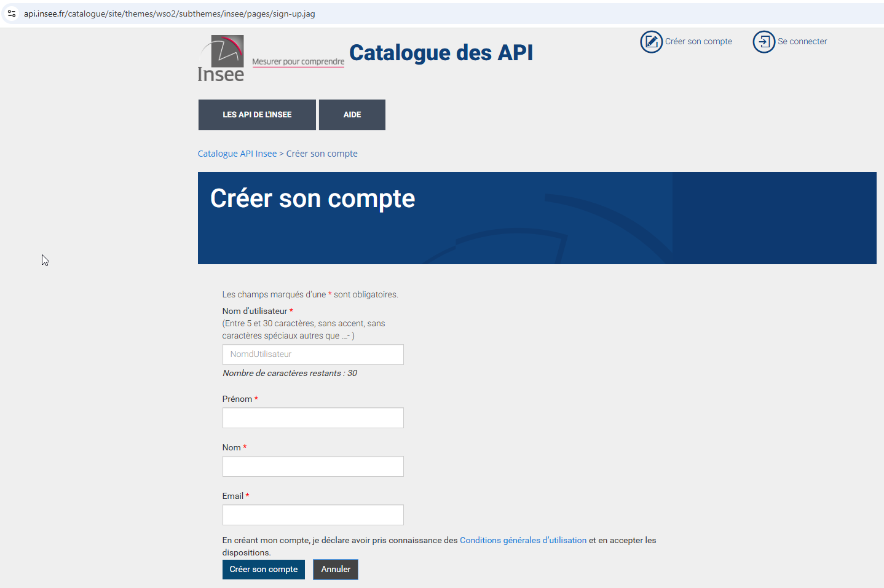Click into the Prénom text field
The image size is (884, 588).
point(313,418)
